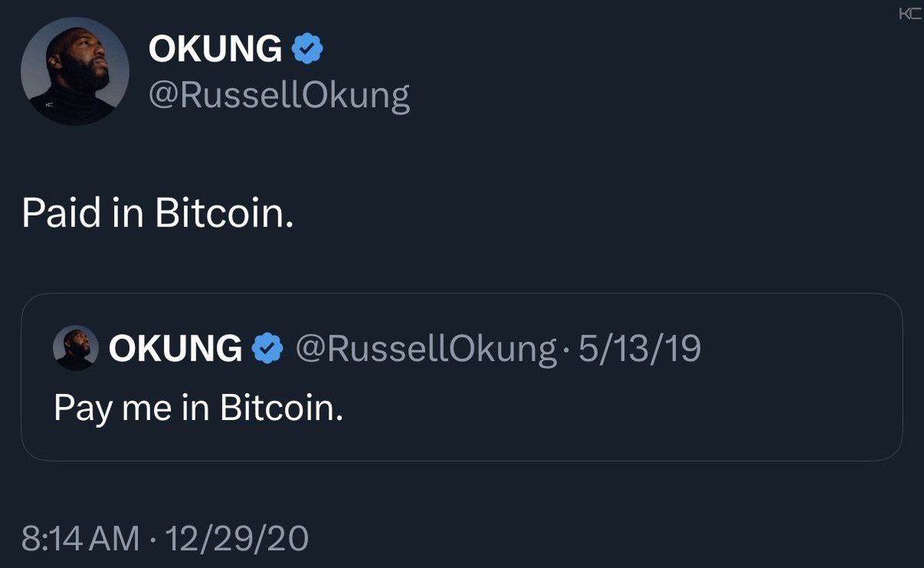Click the word "Bitcoin" in the main tweet
The height and width of the screenshot is (568, 924).
point(223,213)
